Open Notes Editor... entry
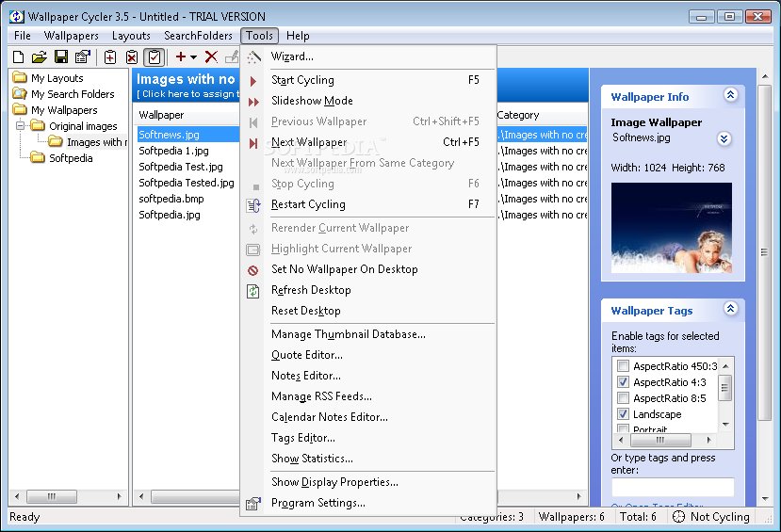The height and width of the screenshot is (532, 781). 368,376
